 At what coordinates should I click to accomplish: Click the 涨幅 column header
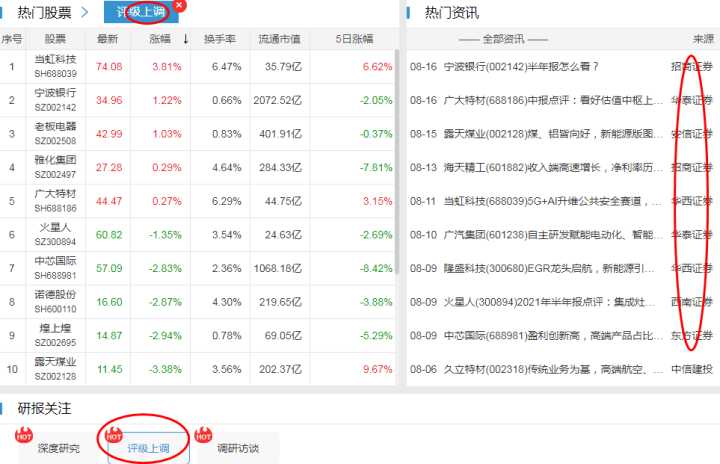(x=160, y=39)
